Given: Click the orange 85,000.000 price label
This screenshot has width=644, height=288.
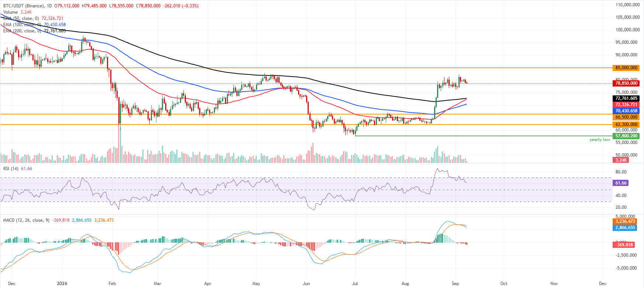Looking at the screenshot, I should pyautogui.click(x=626, y=68).
